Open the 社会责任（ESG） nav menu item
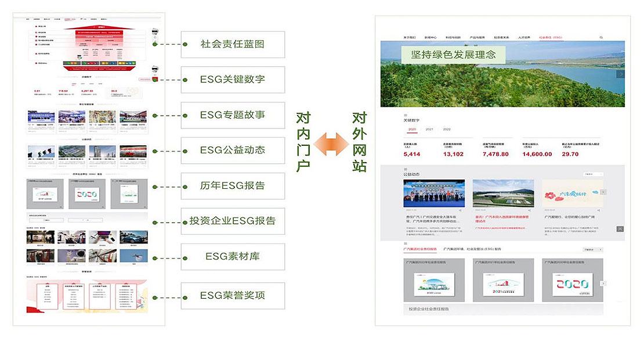Image resolution: width=644 pixels, height=337 pixels. (551, 37)
